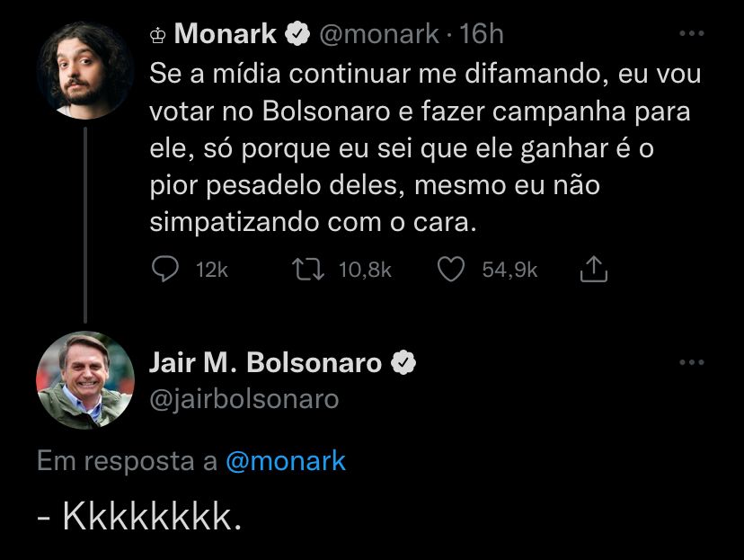The width and height of the screenshot is (744, 560).
Task: Click the reply speech bubble icon
Action: click(x=164, y=270)
